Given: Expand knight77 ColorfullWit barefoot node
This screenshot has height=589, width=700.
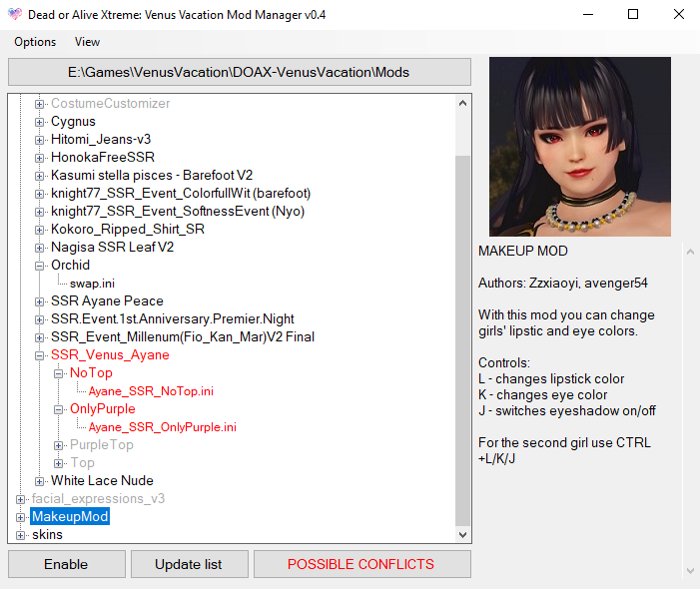Looking at the screenshot, I should (39, 194).
